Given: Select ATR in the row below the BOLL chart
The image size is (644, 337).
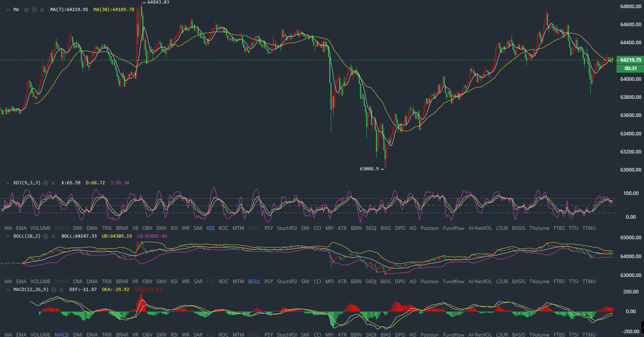Looking at the screenshot, I should click(342, 282).
